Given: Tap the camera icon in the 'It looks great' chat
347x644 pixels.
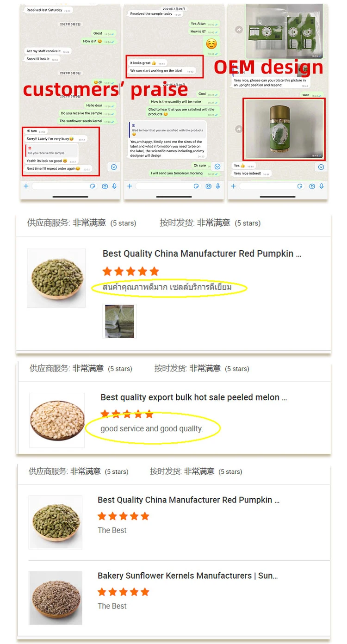Looking at the screenshot, I should coord(209,186).
